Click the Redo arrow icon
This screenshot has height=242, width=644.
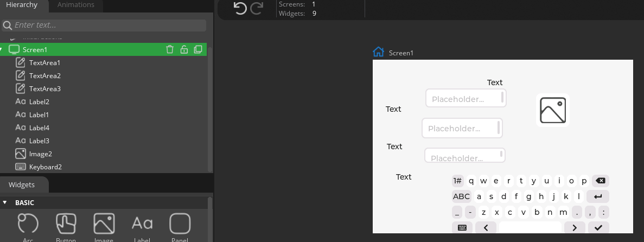pos(257,8)
